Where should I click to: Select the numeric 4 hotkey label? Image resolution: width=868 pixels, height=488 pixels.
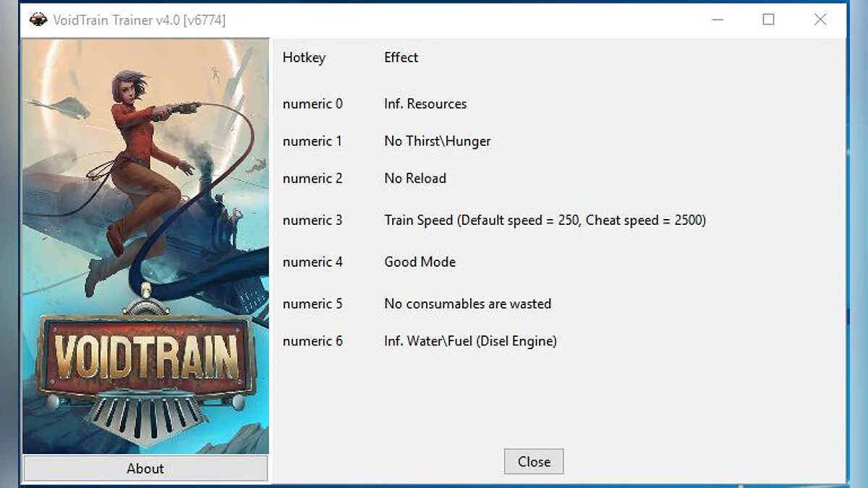312,262
